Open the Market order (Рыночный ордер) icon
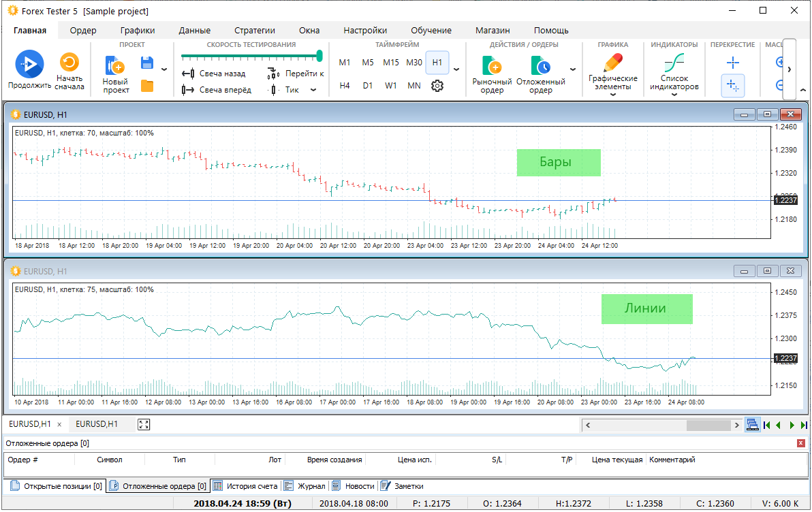 tap(492, 66)
